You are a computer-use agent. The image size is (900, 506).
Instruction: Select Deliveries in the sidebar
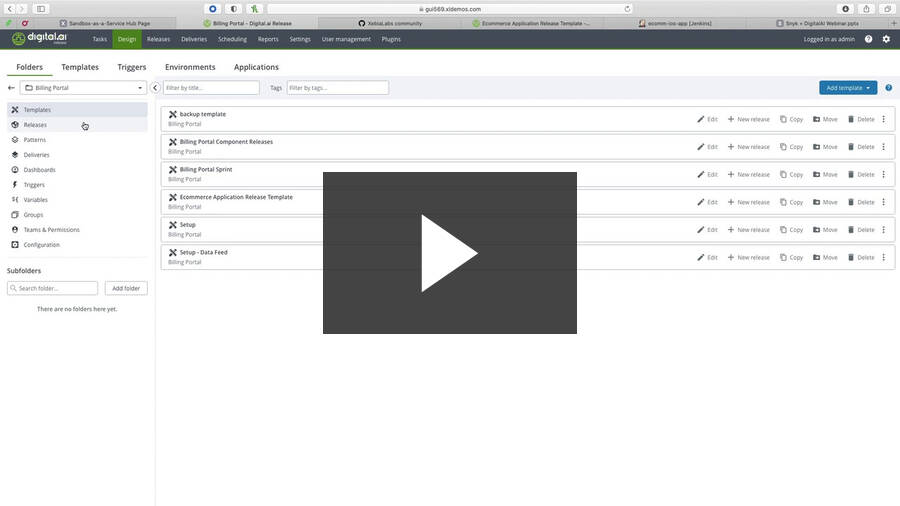click(x=77, y=155)
